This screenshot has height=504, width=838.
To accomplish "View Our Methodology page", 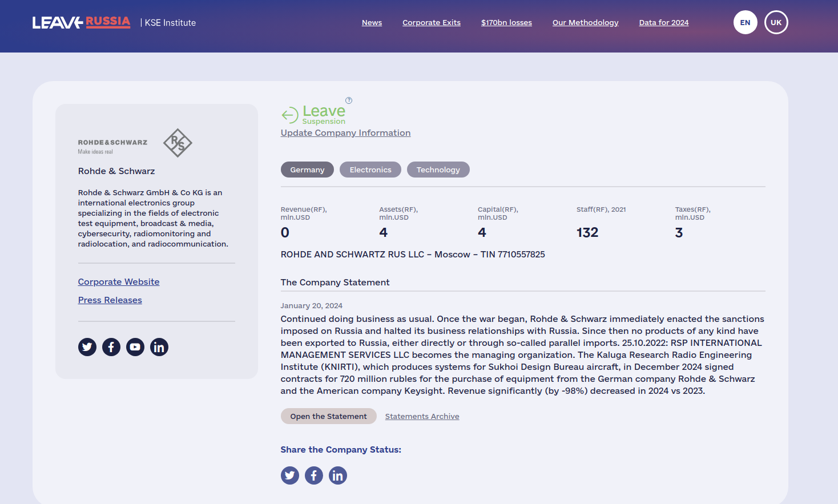I will coord(586,23).
